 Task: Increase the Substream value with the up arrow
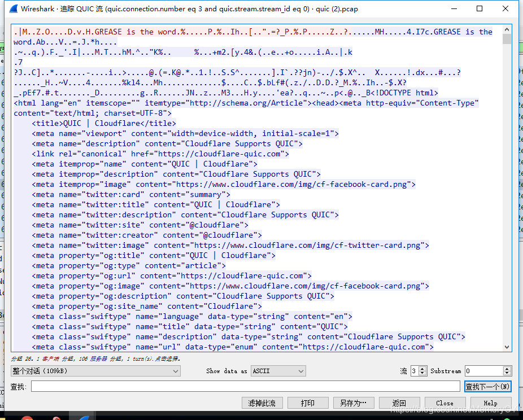(506, 368)
